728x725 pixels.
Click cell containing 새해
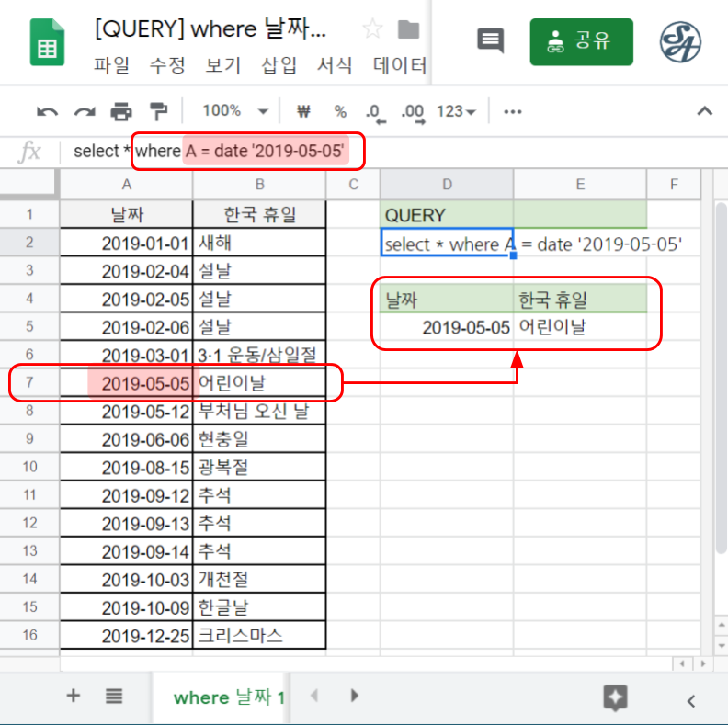(x=259, y=243)
